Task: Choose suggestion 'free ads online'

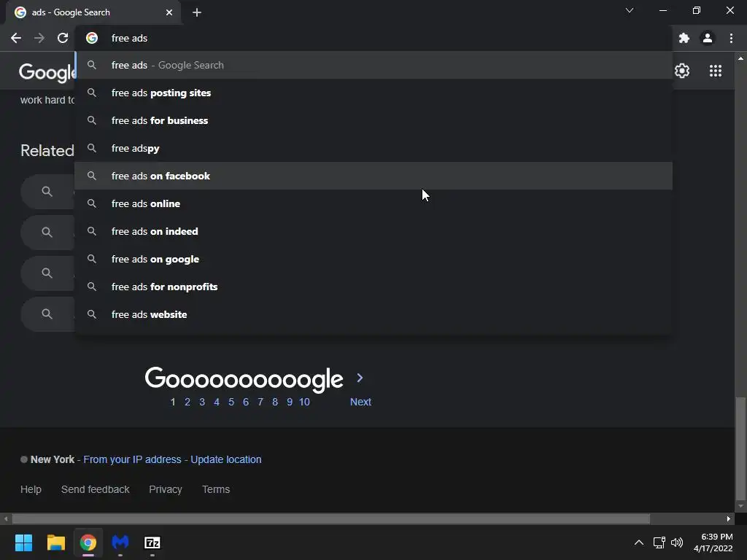Action: [x=373, y=204]
